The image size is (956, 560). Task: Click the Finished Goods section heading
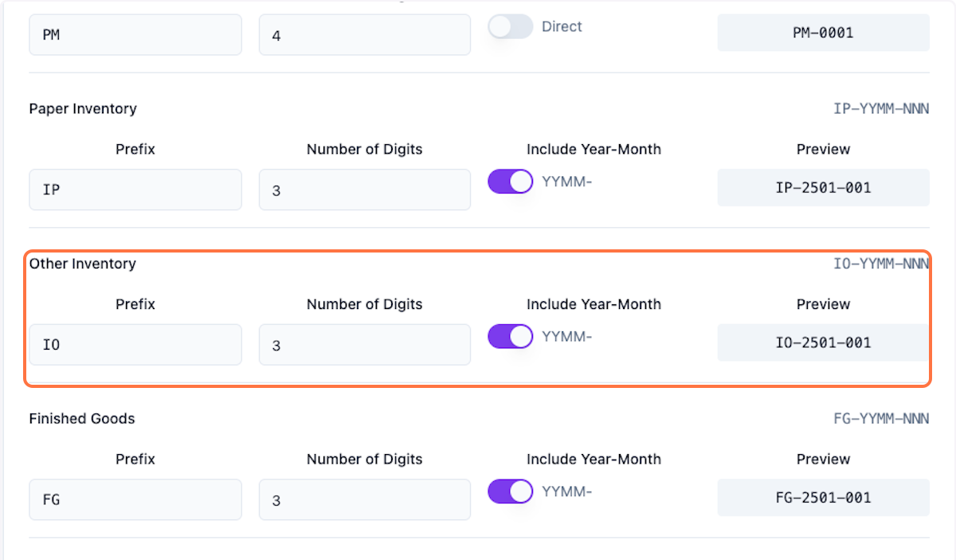tap(82, 418)
